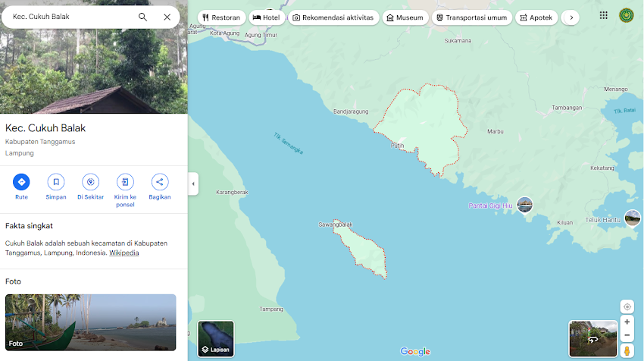Send to phone with Kirim ke ponsel
Screen dimensions: 644x361
pos(125,182)
